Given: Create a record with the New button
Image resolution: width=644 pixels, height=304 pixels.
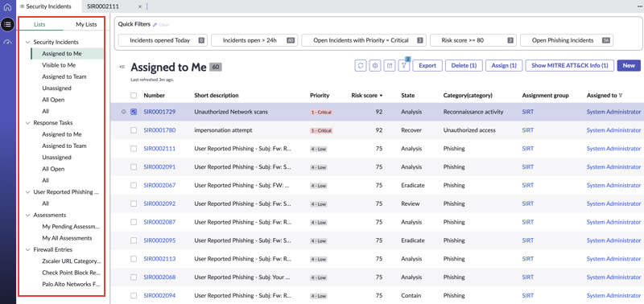Looking at the screenshot, I should tap(629, 66).
